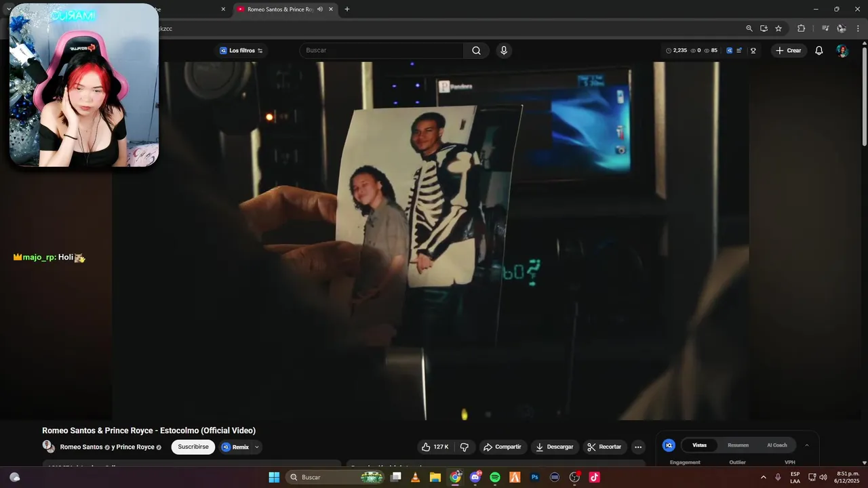Open Chrome from the taskbar
Viewport: 868px width, 488px height.
click(x=456, y=477)
